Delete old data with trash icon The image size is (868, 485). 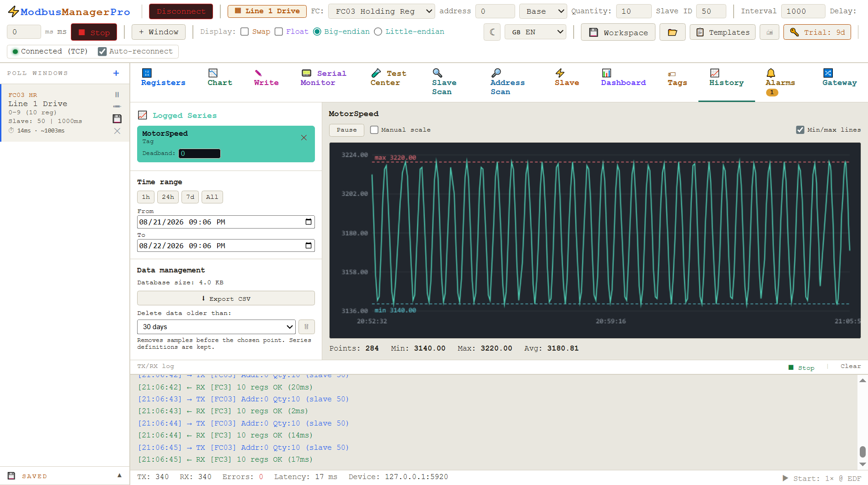tap(307, 327)
